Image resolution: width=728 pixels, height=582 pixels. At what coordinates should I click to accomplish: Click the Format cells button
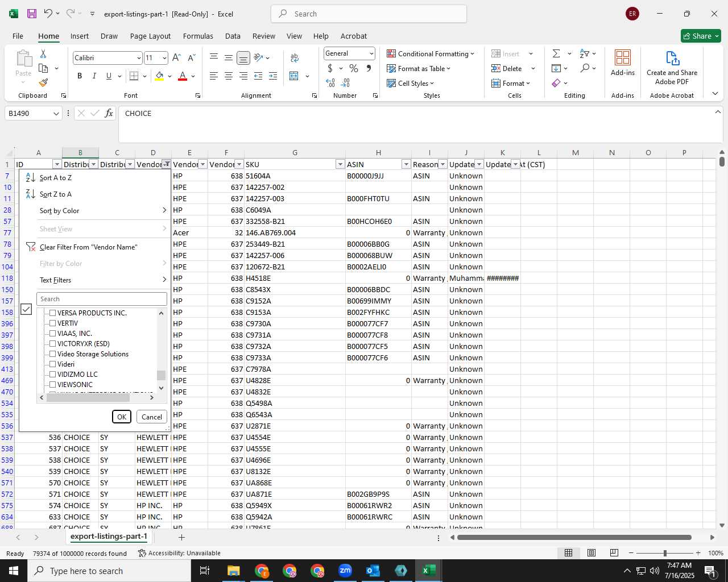pos(511,83)
